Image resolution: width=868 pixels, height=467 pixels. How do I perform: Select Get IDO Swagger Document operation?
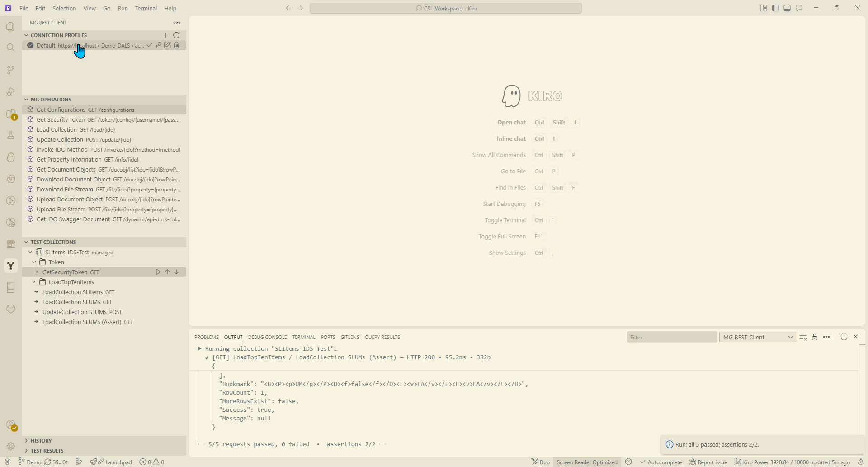click(104, 219)
